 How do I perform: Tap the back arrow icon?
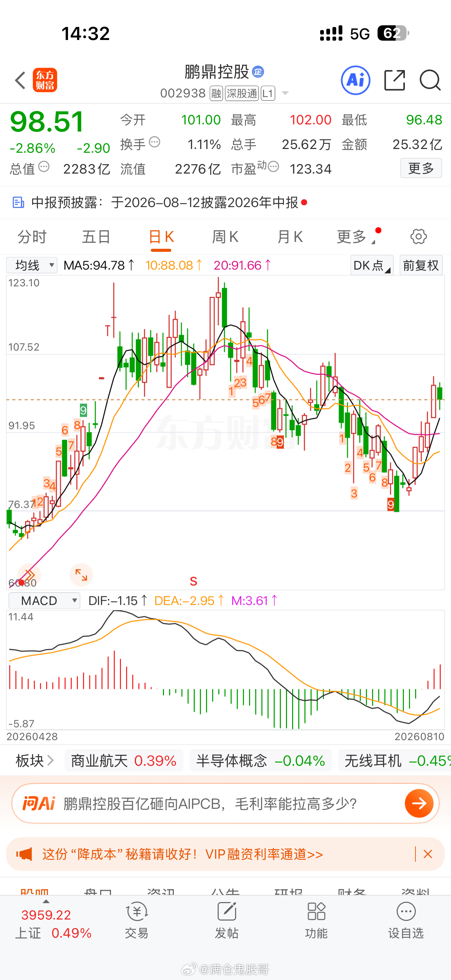20,80
